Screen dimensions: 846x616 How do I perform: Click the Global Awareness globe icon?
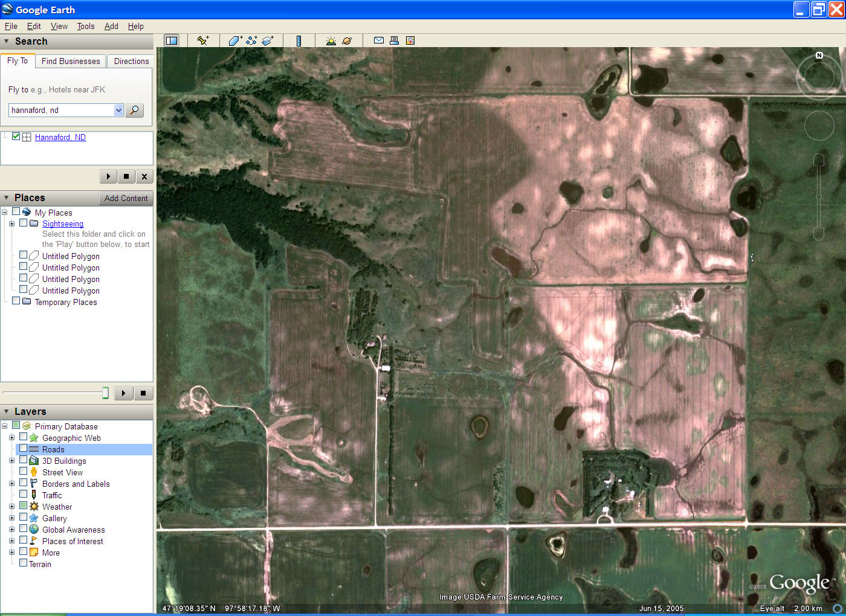34,530
